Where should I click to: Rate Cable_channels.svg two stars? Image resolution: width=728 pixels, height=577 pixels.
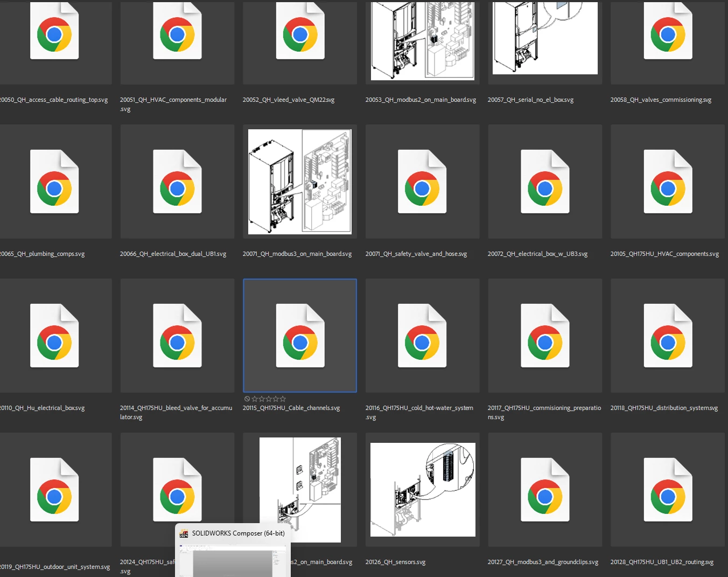coord(262,399)
